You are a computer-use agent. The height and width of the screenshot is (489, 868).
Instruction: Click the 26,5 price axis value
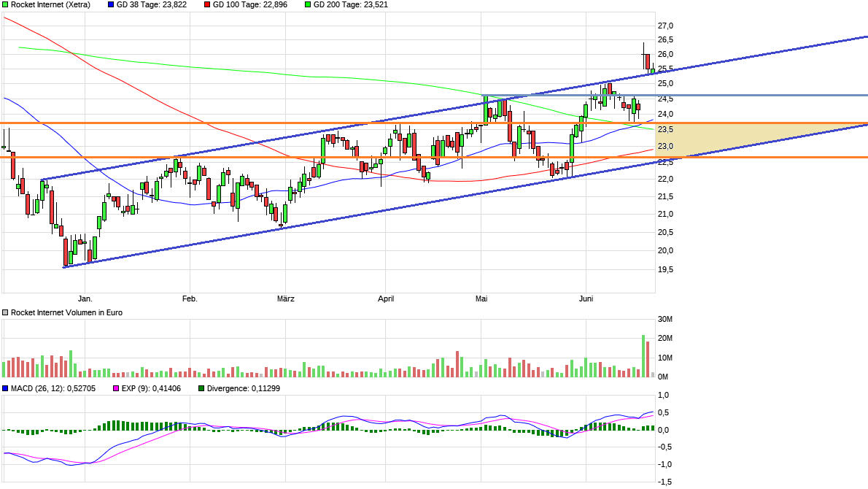665,40
